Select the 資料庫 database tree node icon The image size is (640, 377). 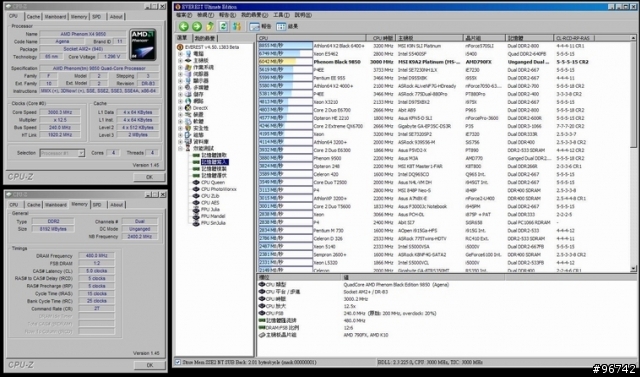click(x=188, y=142)
